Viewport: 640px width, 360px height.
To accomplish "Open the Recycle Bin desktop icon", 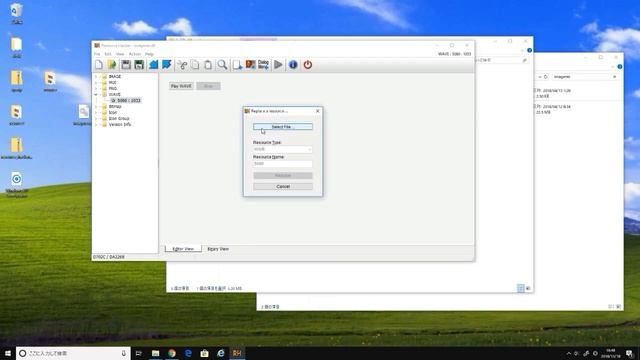I will coord(16,13).
